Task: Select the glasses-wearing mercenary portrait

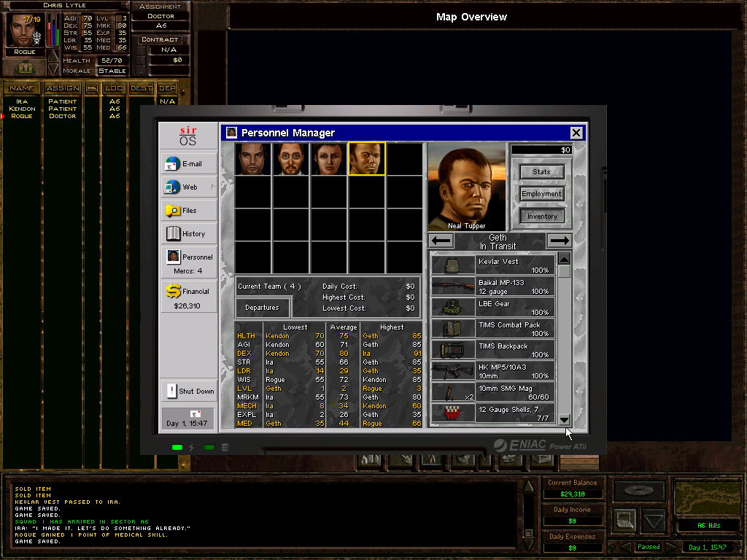Action: tap(291, 159)
